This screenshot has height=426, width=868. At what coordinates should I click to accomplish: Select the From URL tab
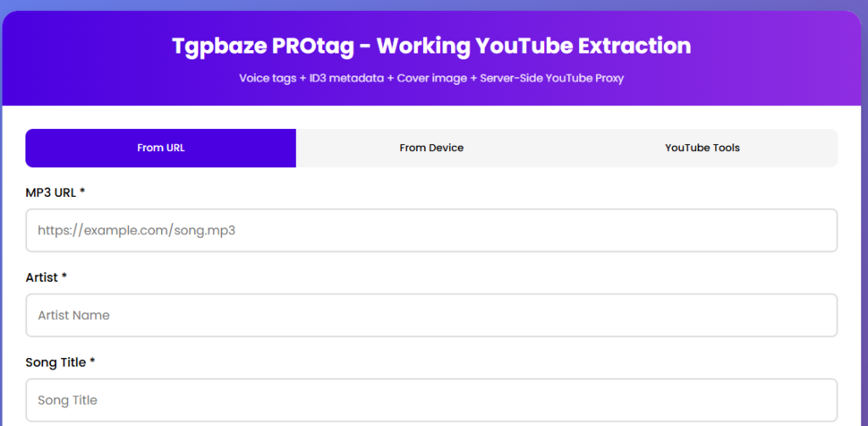tap(161, 148)
